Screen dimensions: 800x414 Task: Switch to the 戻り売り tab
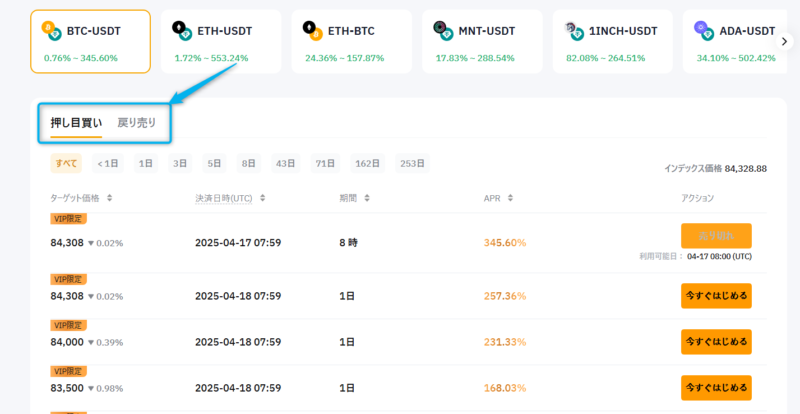tap(137, 123)
